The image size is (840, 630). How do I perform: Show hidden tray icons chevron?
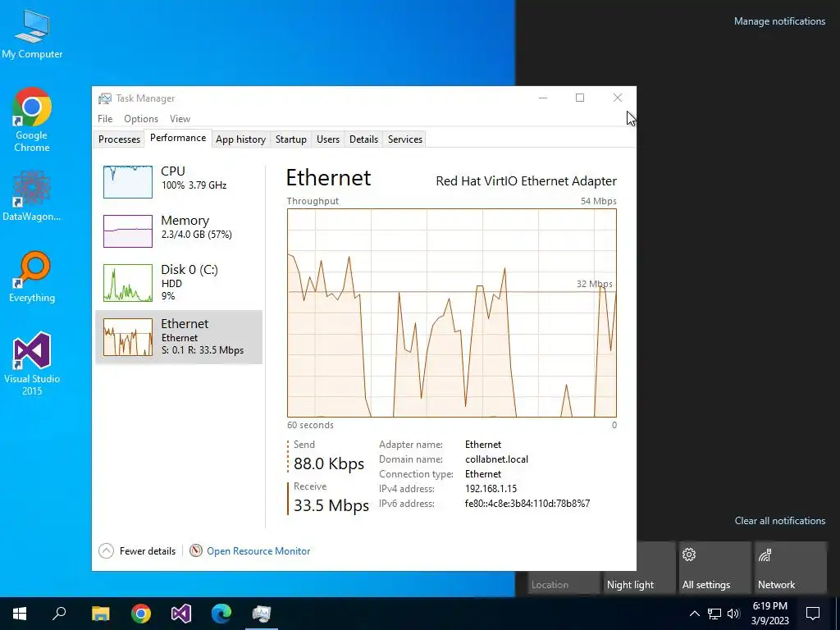694,614
